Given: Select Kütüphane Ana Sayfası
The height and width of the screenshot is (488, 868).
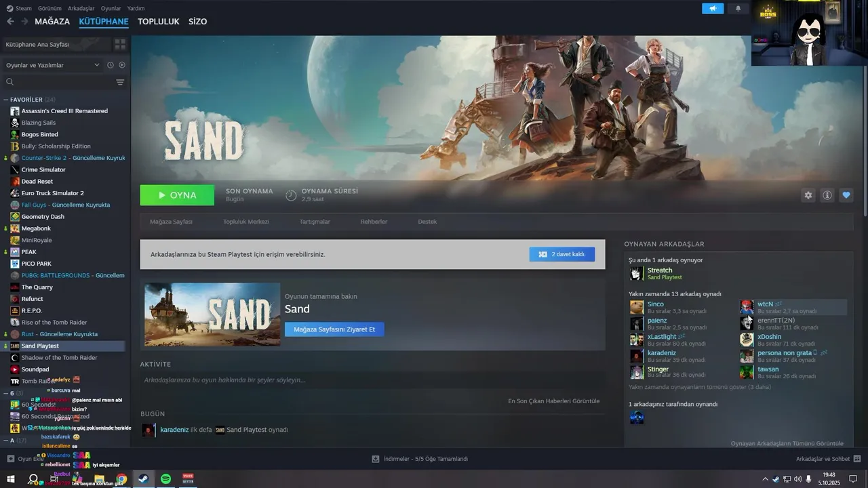Looking at the screenshot, I should click(57, 44).
